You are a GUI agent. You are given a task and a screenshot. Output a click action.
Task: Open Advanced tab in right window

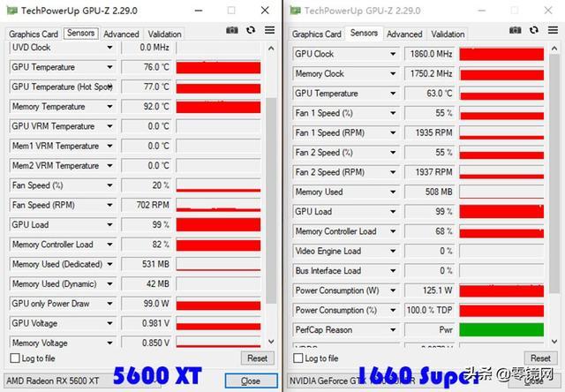pyautogui.click(x=404, y=34)
